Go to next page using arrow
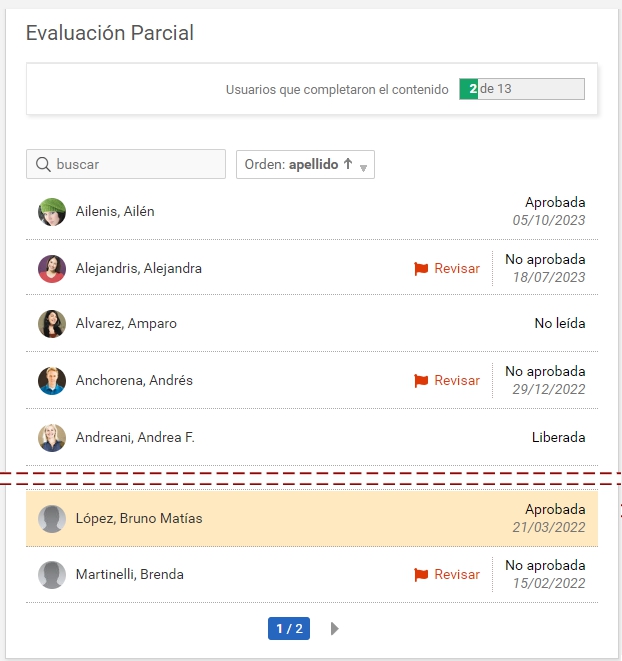 coord(335,629)
